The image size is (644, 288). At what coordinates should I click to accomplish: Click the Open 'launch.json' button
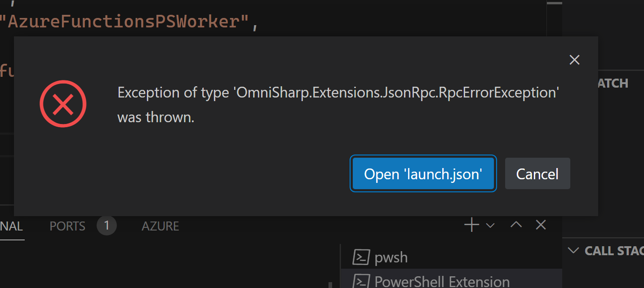423,173
